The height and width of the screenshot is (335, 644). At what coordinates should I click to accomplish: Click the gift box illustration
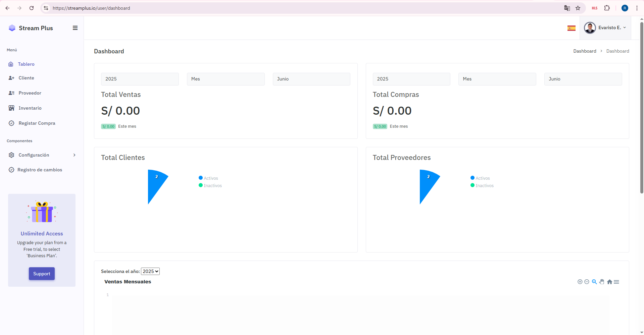[x=42, y=212]
